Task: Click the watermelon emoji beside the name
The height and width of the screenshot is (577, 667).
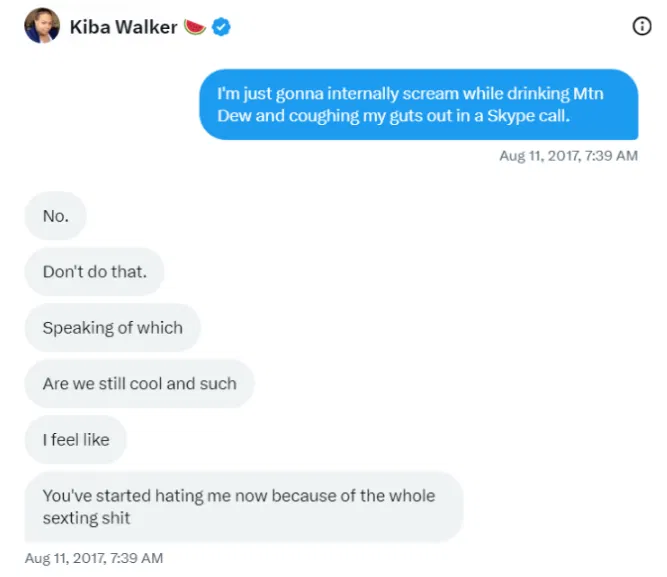Action: (194, 27)
